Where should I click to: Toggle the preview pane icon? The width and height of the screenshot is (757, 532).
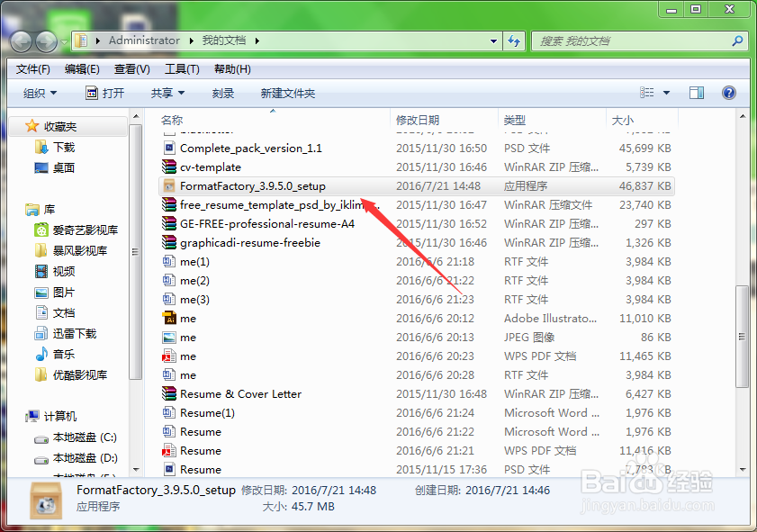pos(696,93)
